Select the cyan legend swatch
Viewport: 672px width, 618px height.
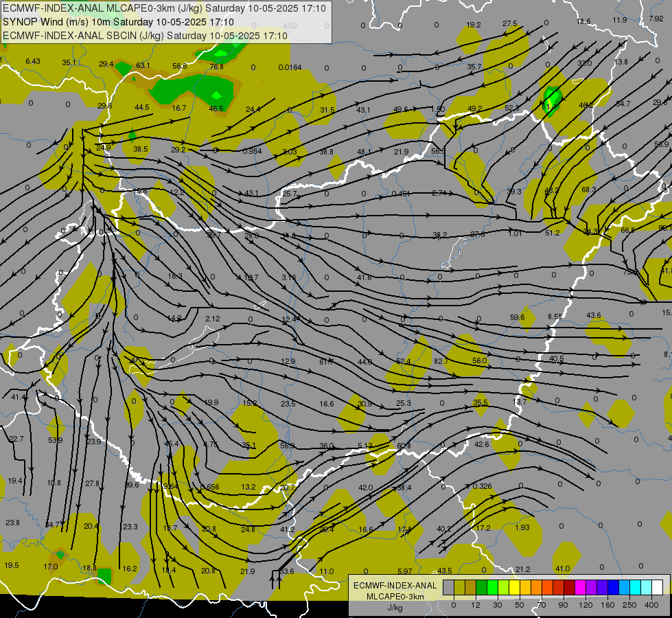click(x=635, y=588)
